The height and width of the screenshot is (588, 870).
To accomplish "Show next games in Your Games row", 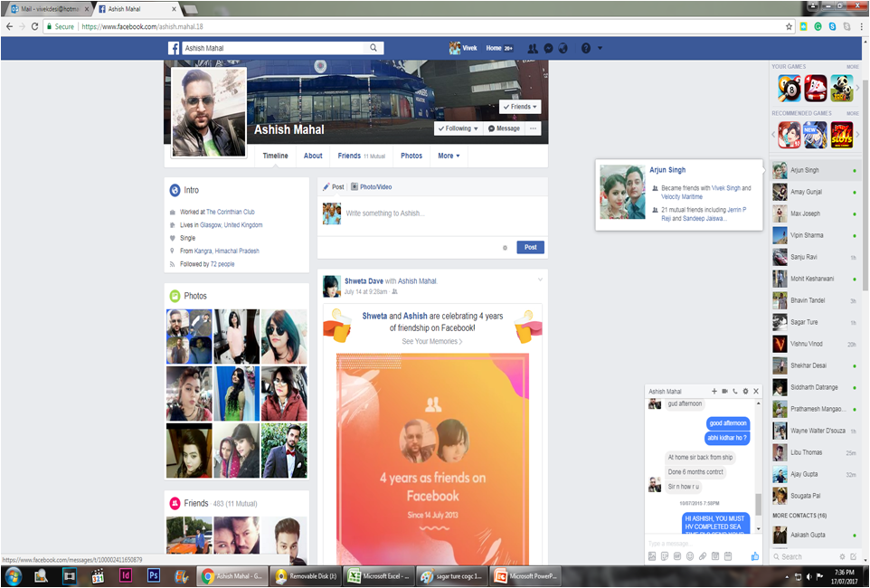I will tap(858, 88).
